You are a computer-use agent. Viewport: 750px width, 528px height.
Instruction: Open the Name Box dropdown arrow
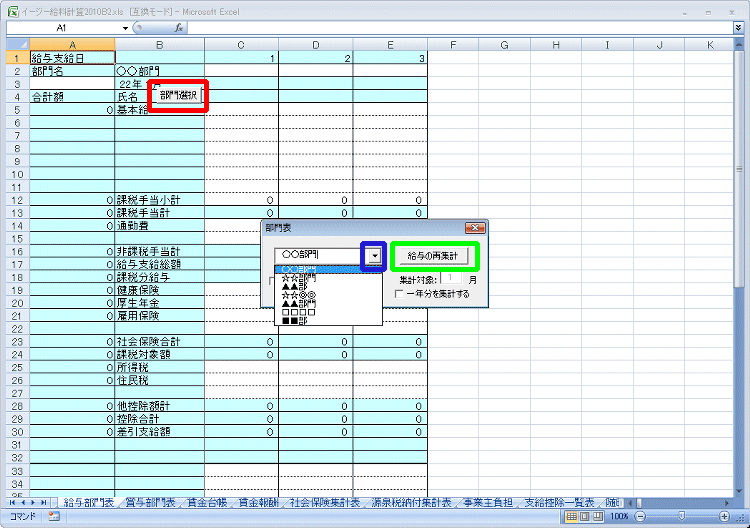point(124,29)
